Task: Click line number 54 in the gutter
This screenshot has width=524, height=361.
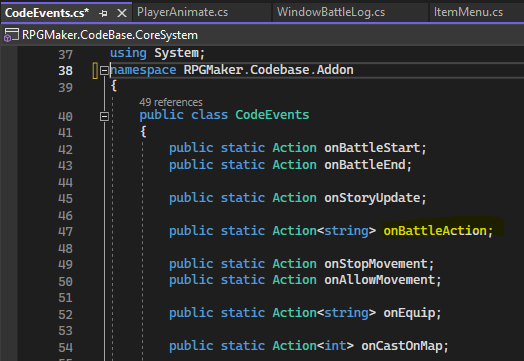Action: tap(66, 348)
